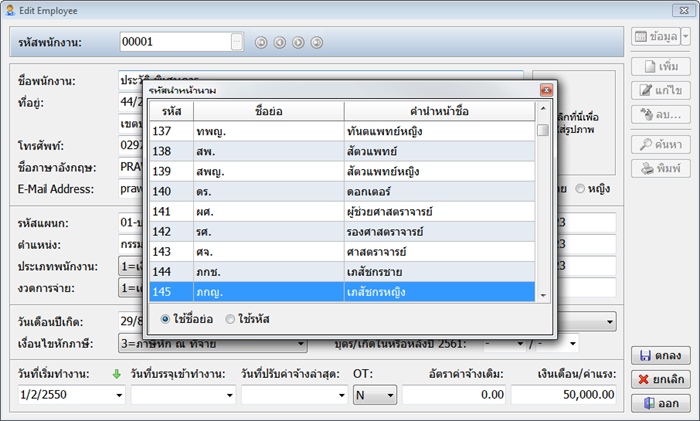Screen dimensions: 700x421
Task: Close the name prefix code popup
Action: pyautogui.click(x=546, y=90)
